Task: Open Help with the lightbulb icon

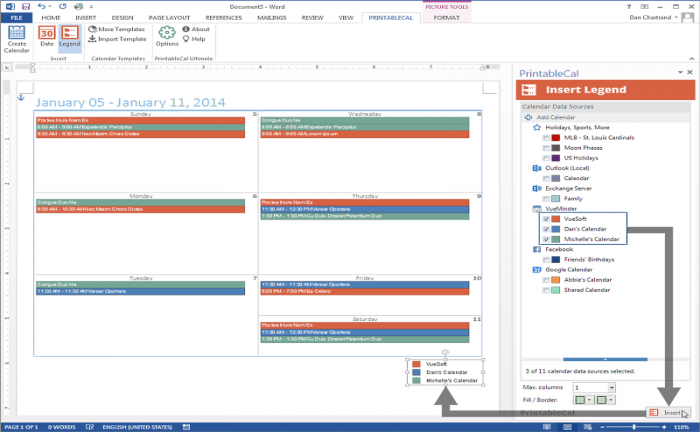Action: coord(194,39)
